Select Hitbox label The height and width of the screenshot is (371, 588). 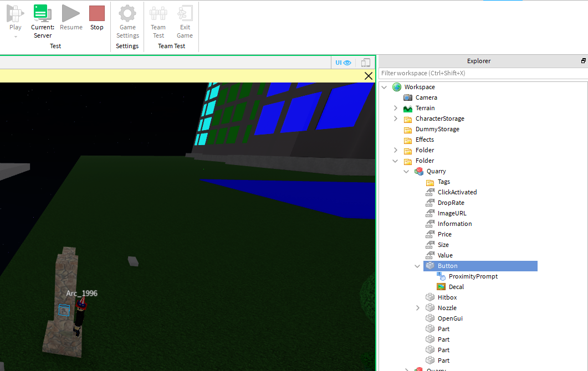coord(447,297)
